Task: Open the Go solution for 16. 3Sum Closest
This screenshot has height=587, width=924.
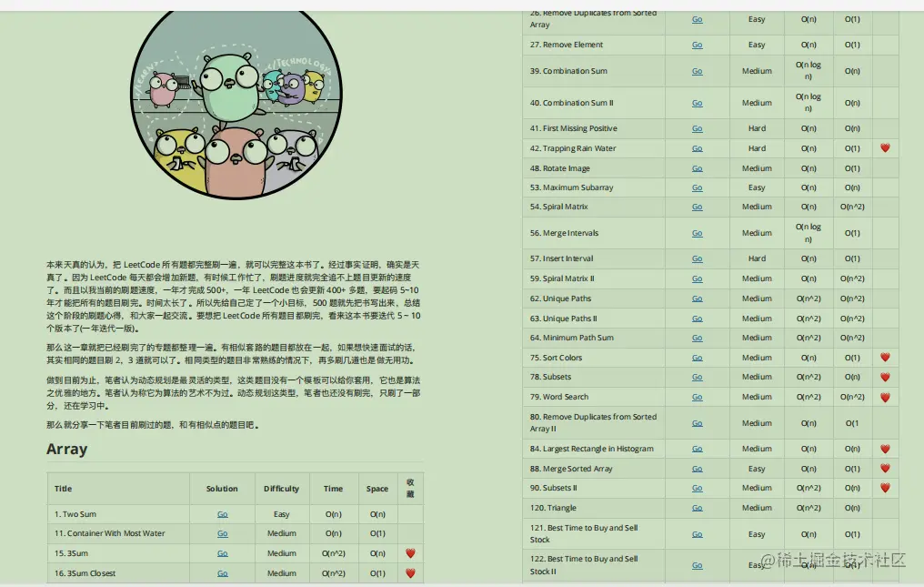Action: tap(222, 573)
